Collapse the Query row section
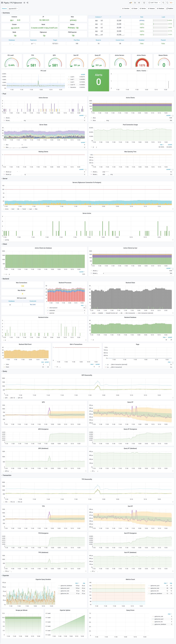Viewport: 176px width, 644px height. 4,371
